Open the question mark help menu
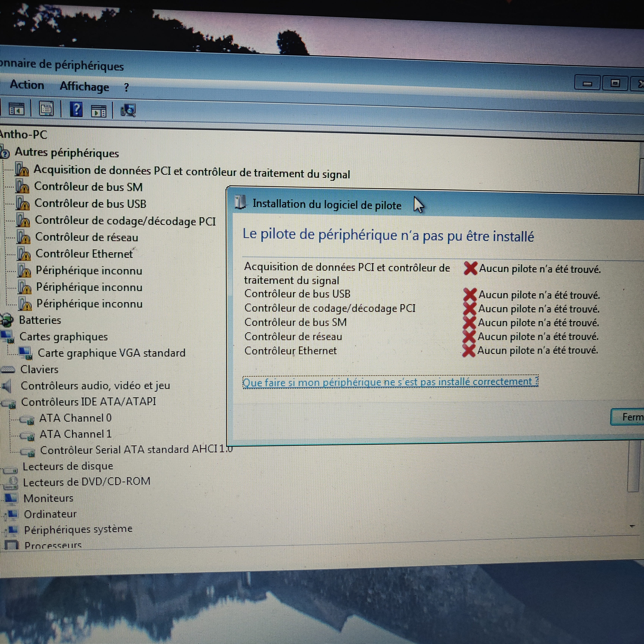The image size is (644, 644). 126,88
